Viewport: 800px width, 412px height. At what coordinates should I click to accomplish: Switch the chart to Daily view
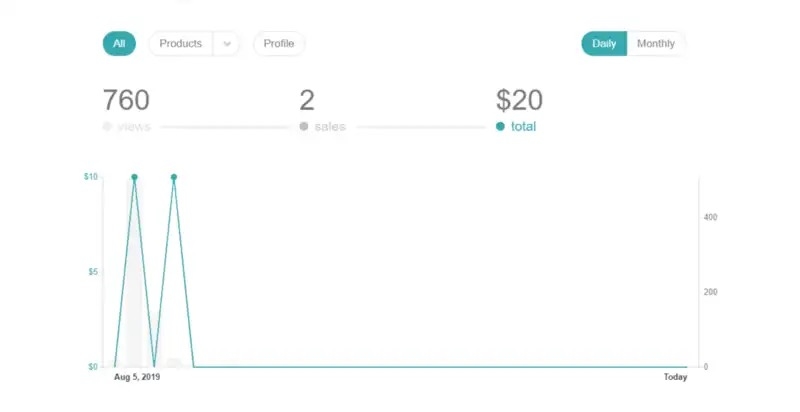604,43
